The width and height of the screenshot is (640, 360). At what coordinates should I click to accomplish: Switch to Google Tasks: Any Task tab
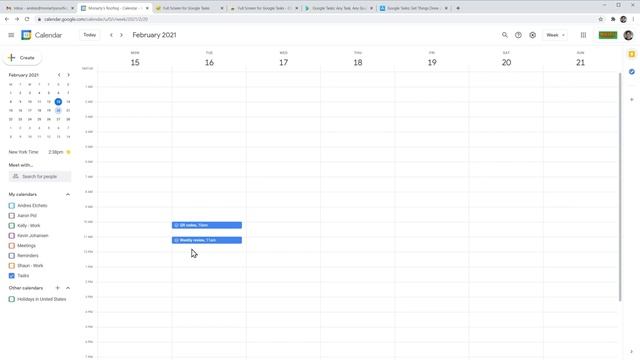[x=339, y=8]
